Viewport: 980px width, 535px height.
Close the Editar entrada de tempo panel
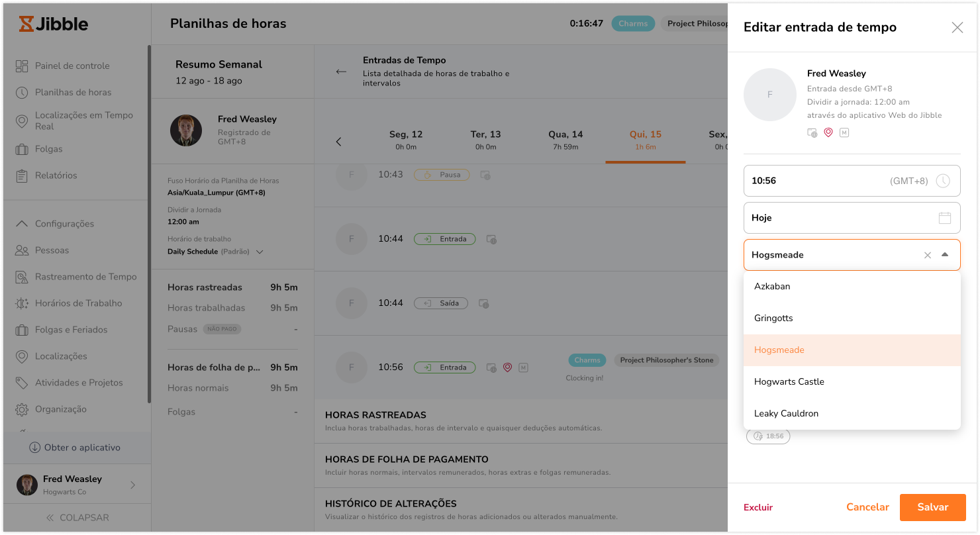[957, 27]
